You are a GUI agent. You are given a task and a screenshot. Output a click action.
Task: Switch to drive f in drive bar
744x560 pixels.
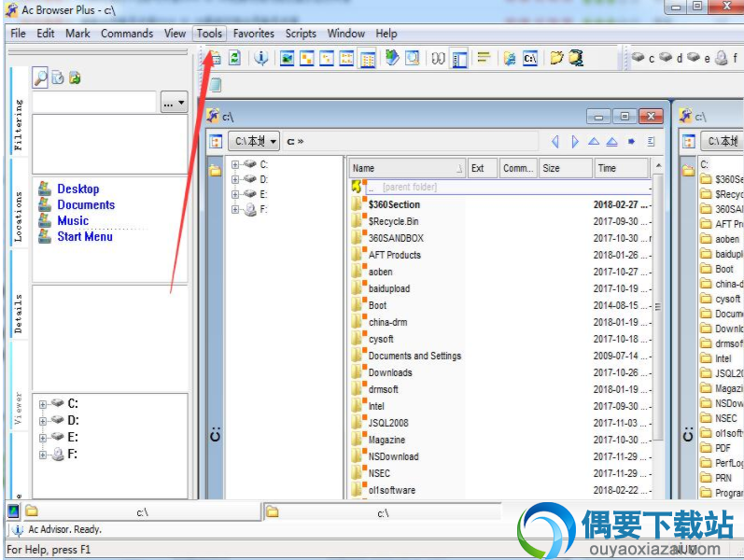tap(726, 58)
